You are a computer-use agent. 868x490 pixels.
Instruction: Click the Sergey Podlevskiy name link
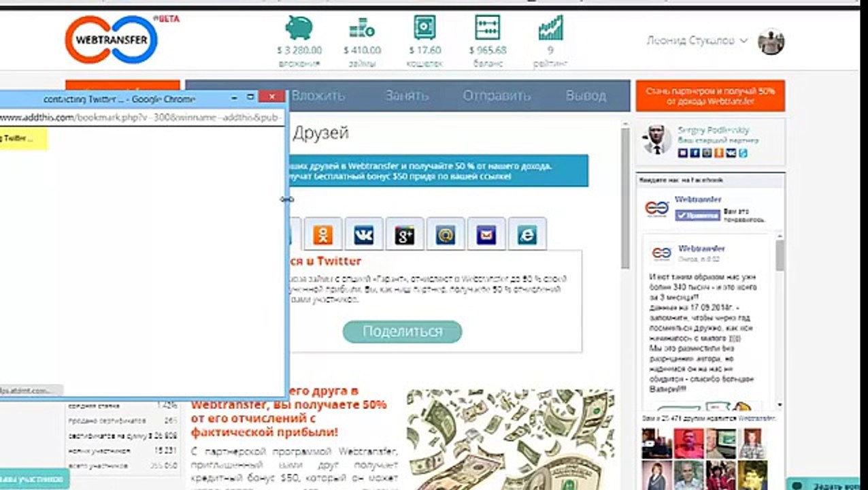[713, 130]
